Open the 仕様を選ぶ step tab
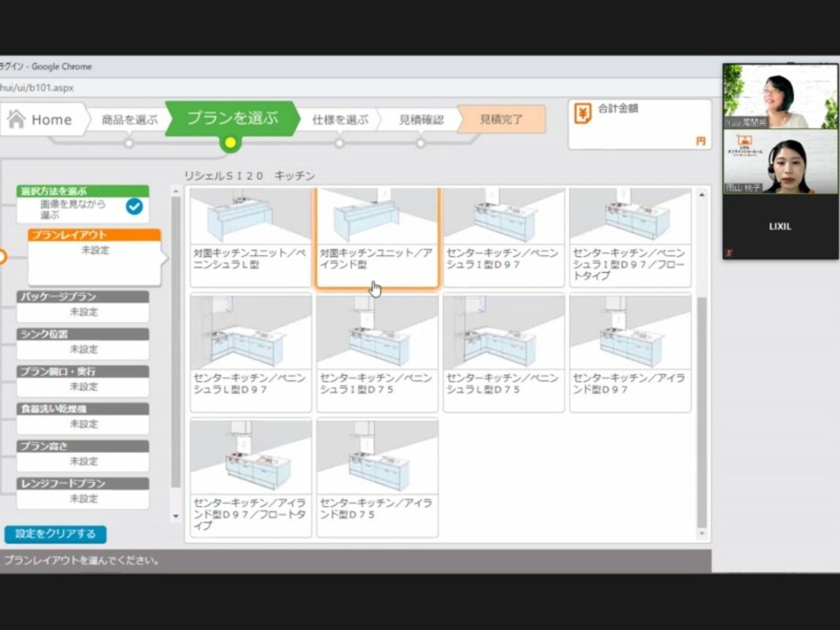Viewport: 840px width, 630px height. (339, 120)
